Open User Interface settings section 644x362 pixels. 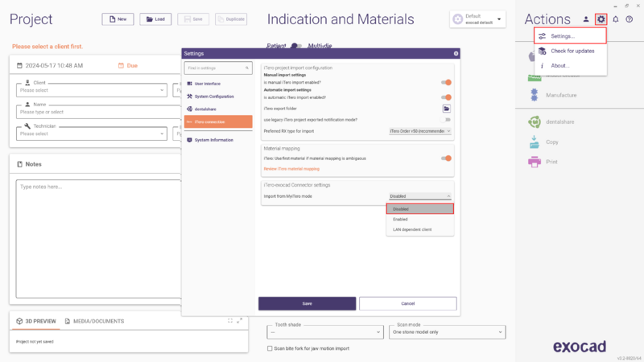[218, 84]
